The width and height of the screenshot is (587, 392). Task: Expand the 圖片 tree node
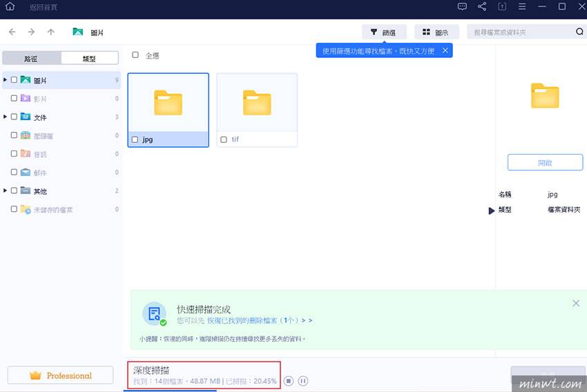coord(5,79)
